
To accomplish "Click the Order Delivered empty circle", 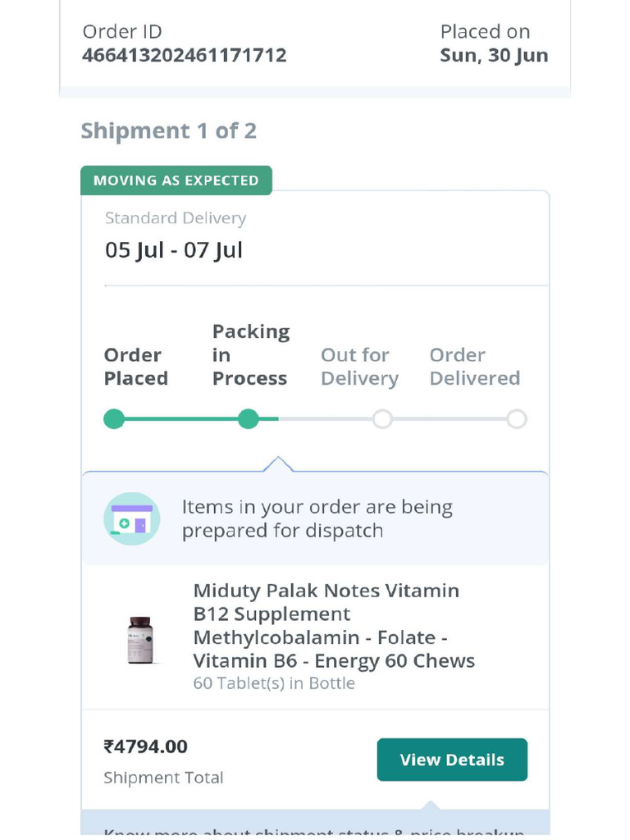I will pyautogui.click(x=516, y=419).
